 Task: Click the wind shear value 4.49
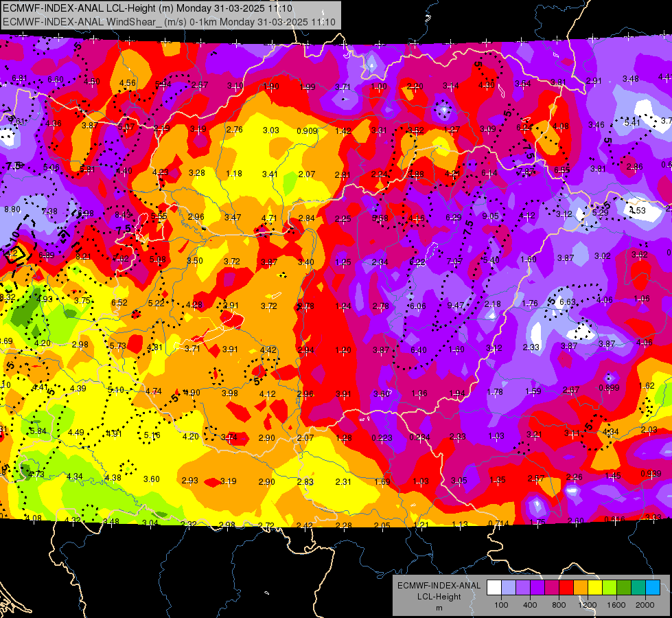(x=76, y=432)
